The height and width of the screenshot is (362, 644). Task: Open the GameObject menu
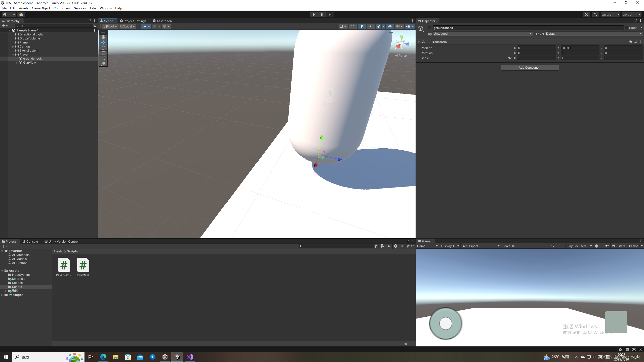point(41,8)
